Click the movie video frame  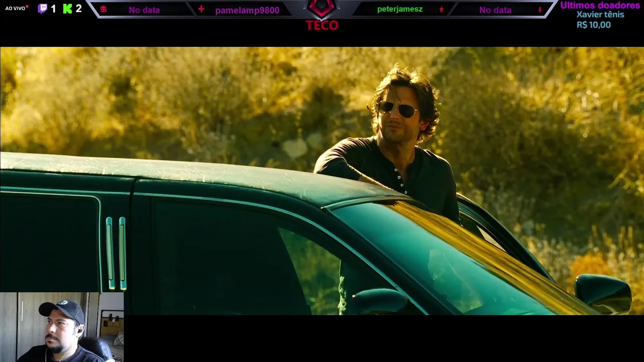[x=322, y=181]
